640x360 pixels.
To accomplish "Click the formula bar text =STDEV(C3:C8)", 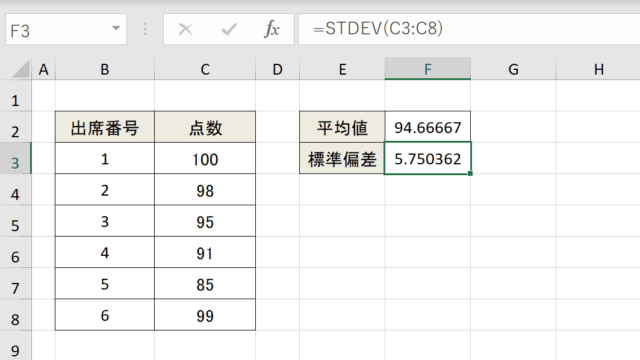I will click(378, 29).
